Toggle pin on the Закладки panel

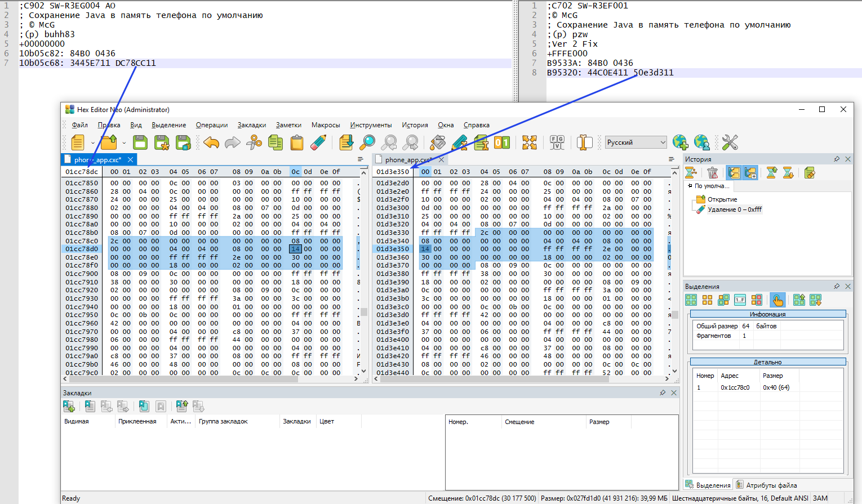tap(663, 393)
